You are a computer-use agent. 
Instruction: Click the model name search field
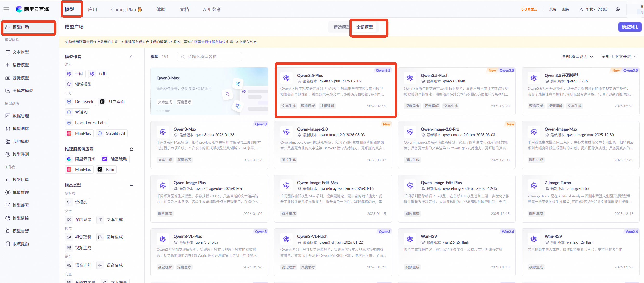pyautogui.click(x=209, y=57)
